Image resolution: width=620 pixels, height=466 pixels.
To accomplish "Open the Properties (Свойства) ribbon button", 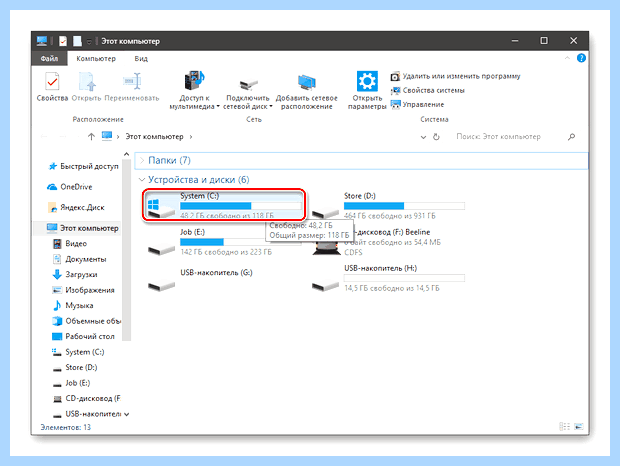I will point(52,87).
